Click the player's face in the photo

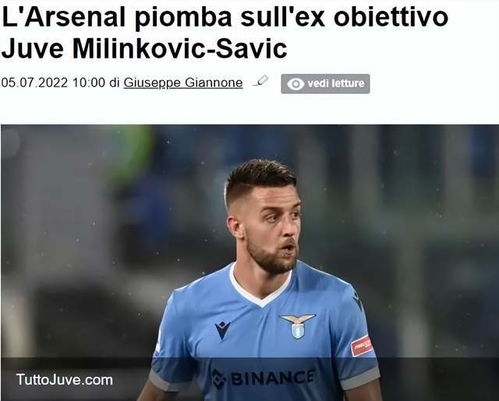272,230
